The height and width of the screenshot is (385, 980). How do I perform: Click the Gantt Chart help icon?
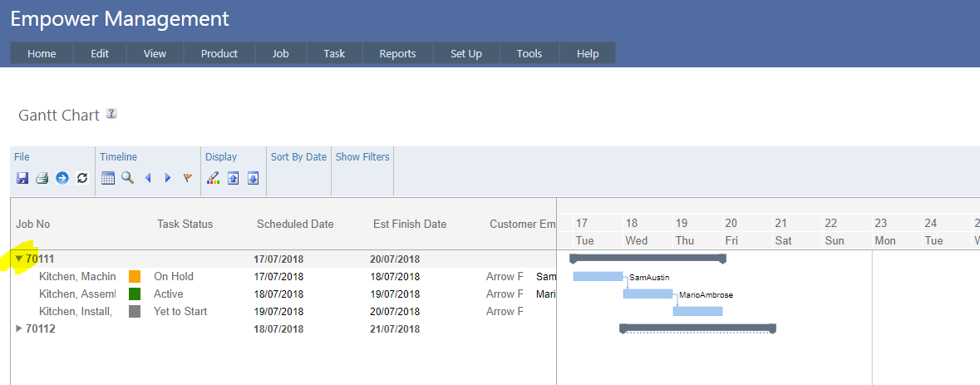(x=111, y=114)
